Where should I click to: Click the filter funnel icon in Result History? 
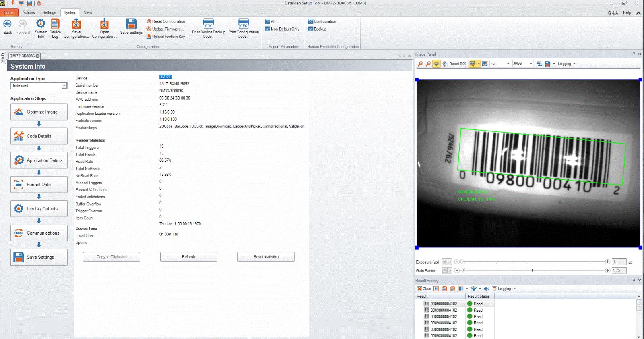pos(474,289)
